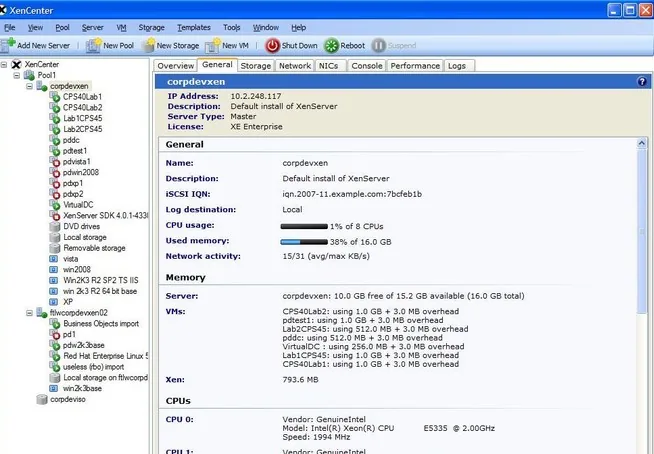Click the grayed Suspend pause icon
Screen dimensions: 654x454
coord(379,45)
